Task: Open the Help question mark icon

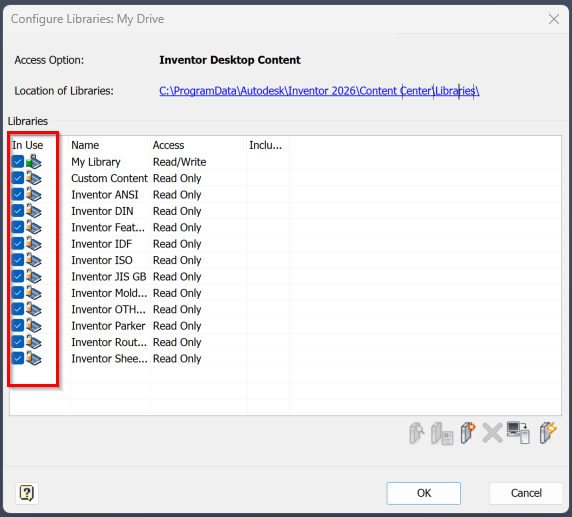Action: click(x=27, y=493)
